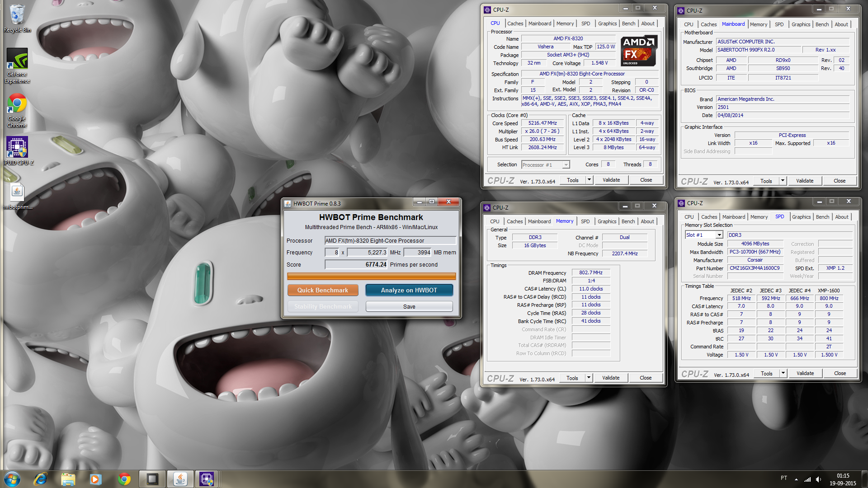This screenshot has height=488, width=868.
Task: Click Quick Benchmark button
Action: (323, 290)
